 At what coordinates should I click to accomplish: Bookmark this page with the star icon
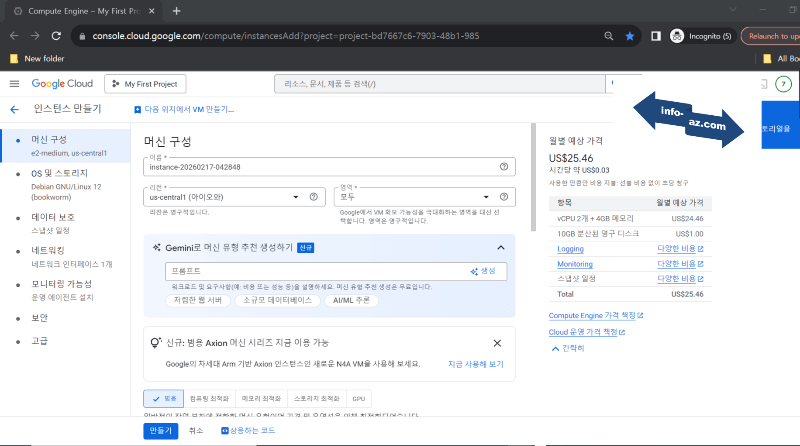click(x=630, y=36)
